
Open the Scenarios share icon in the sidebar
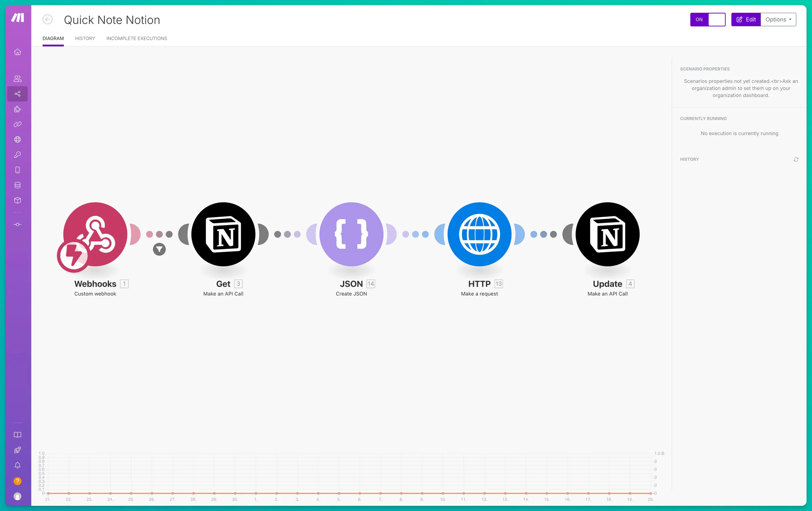coord(18,94)
